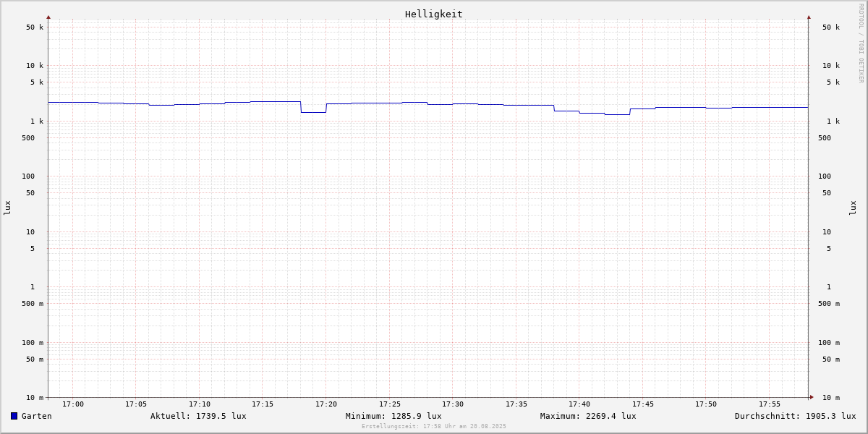The image size is (868, 434).
Task: Click the 17:30 time axis label
Action: (453, 404)
